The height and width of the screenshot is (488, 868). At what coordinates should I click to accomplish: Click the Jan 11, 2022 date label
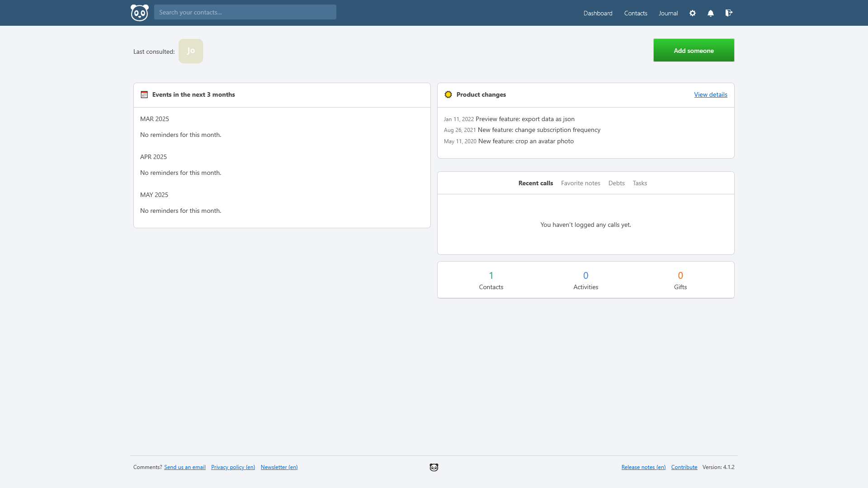tap(459, 119)
